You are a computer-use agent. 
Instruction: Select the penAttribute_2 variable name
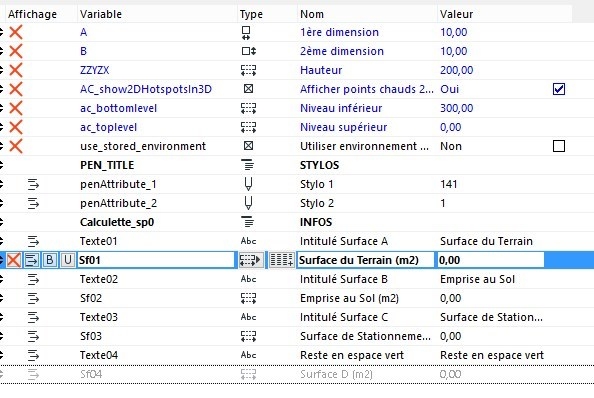point(119,203)
